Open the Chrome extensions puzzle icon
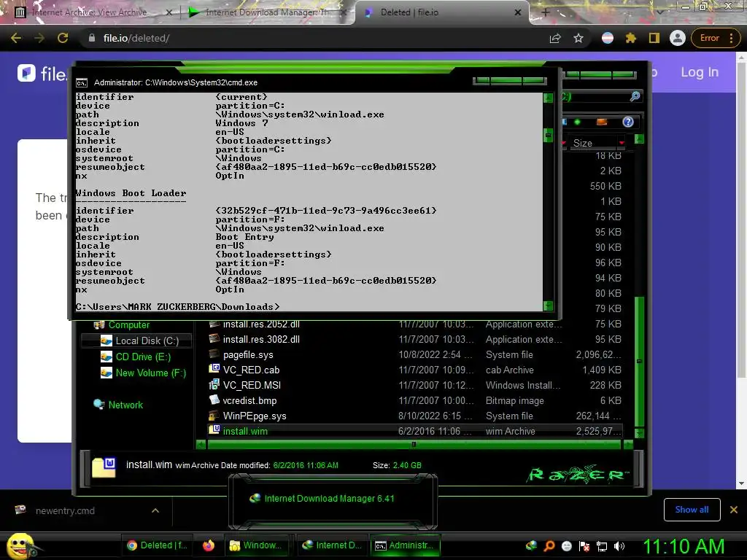747x560 pixels. coord(631,38)
